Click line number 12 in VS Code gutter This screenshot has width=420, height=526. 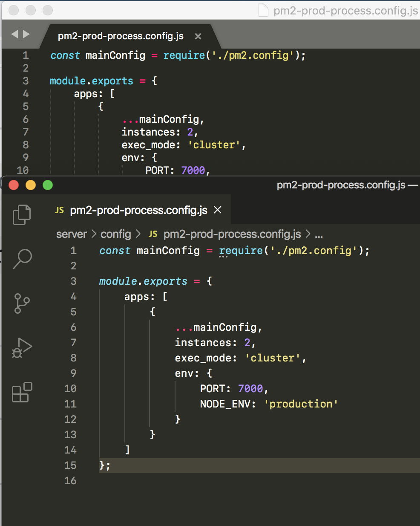click(x=70, y=419)
